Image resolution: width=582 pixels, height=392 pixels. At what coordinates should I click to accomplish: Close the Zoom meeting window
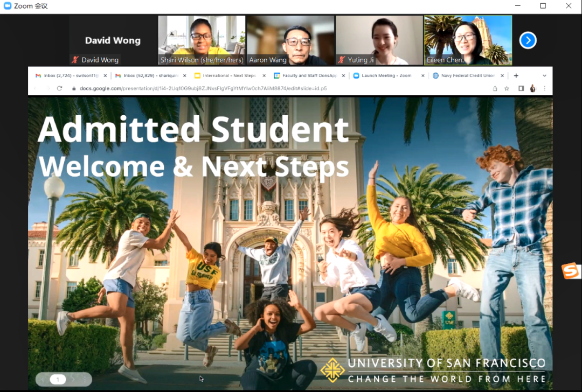pos(569,6)
